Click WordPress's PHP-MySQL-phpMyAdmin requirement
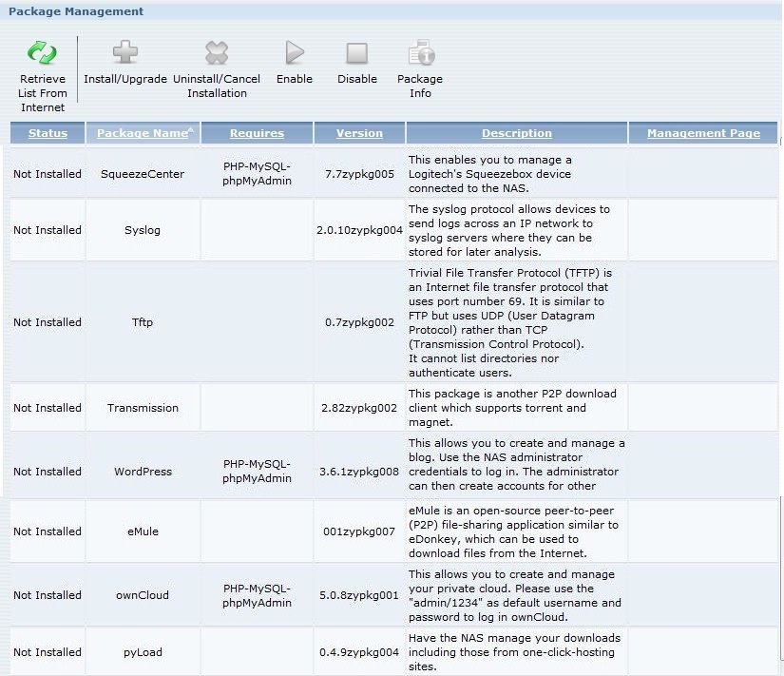Image resolution: width=784 pixels, height=676 pixels. [257, 471]
